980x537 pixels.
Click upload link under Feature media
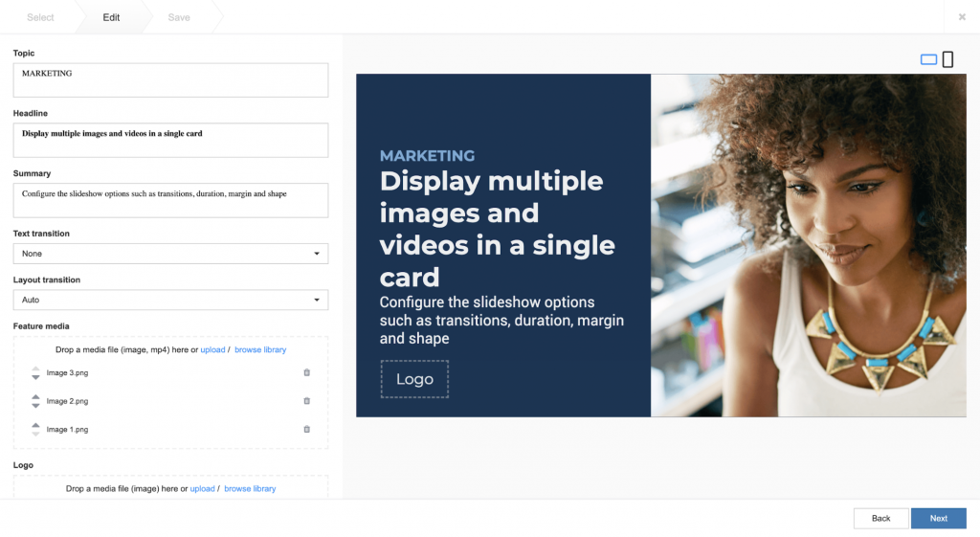pyautogui.click(x=212, y=349)
